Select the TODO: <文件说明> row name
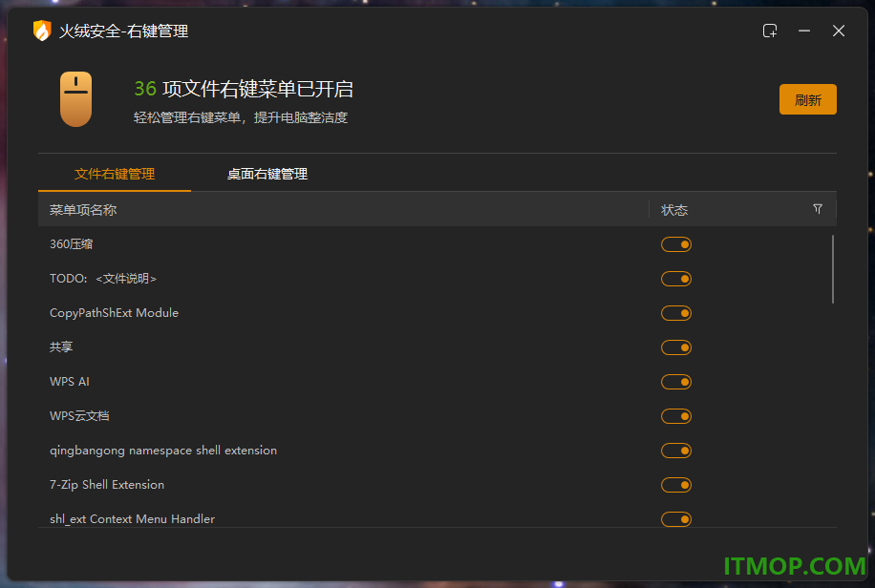The width and height of the screenshot is (875, 588). point(102,279)
